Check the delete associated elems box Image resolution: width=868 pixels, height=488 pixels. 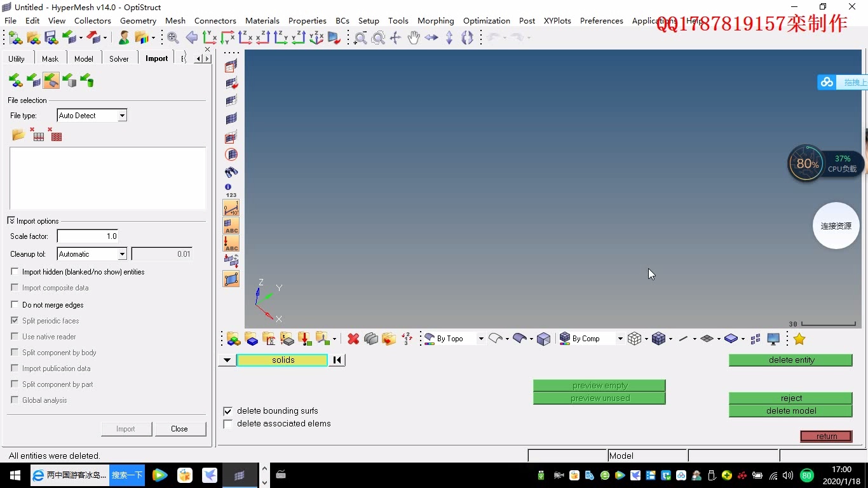pyautogui.click(x=228, y=424)
